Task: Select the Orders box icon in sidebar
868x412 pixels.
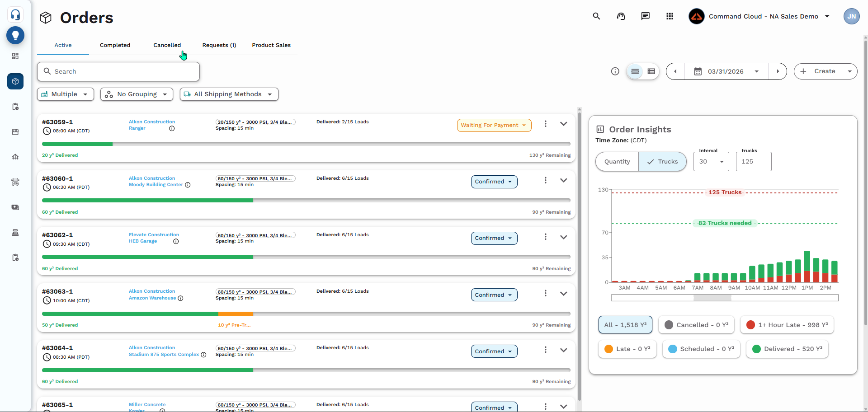Action: 15,81
